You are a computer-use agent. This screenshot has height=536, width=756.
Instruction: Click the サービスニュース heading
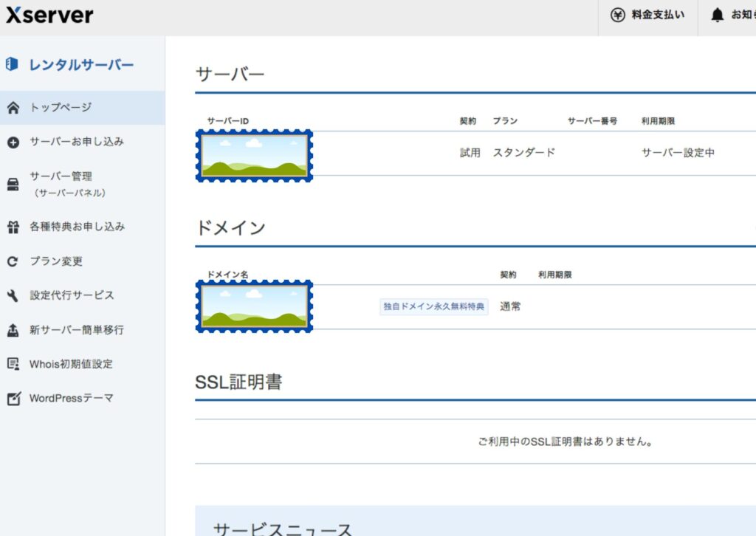pos(283,529)
